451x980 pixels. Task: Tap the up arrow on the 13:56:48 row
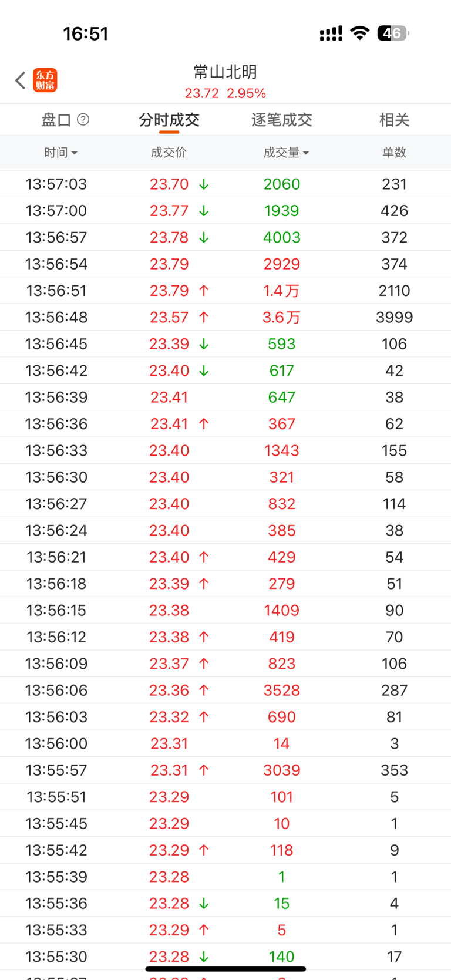coord(204,318)
